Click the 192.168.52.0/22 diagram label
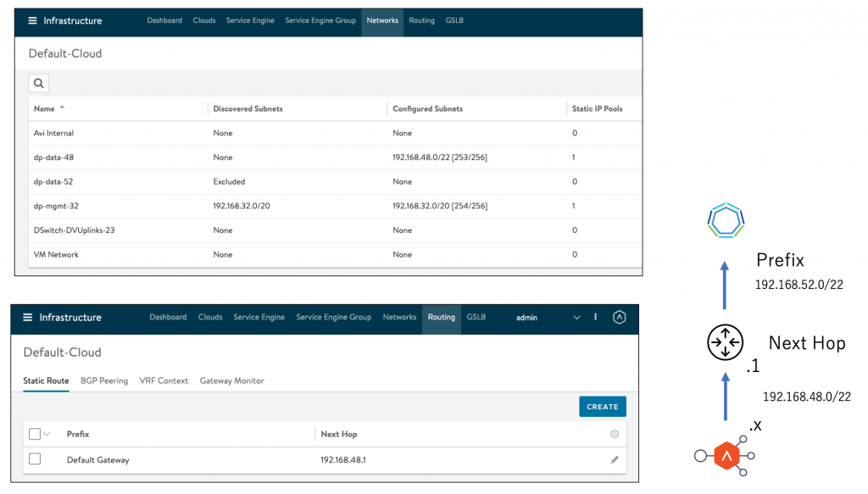Image resolution: width=868 pixels, height=494 pixels. point(798,285)
